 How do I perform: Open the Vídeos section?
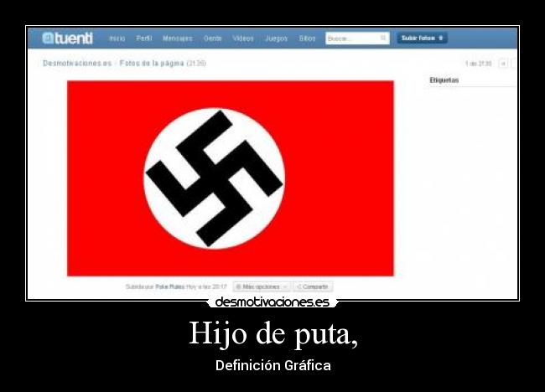(x=243, y=39)
